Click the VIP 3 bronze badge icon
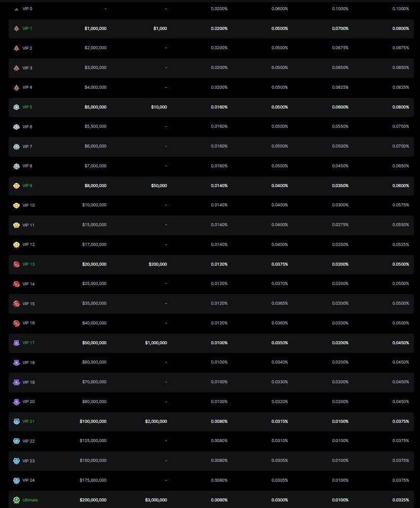 tap(16, 68)
